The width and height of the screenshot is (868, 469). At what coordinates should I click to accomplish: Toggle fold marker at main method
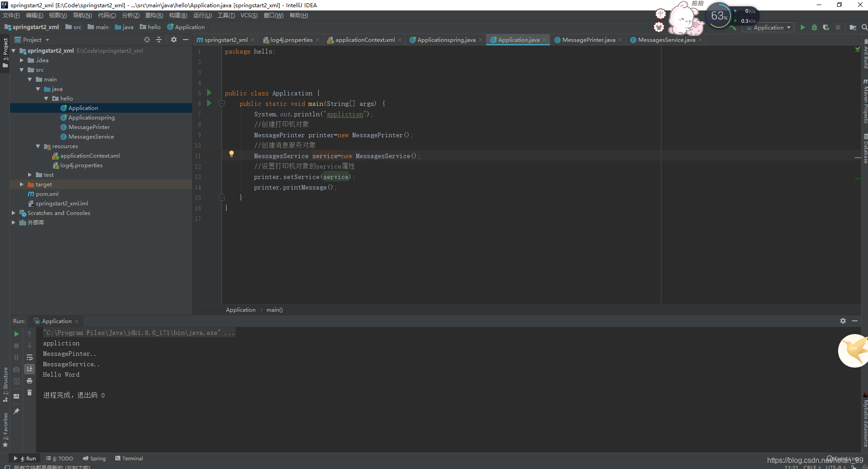click(x=222, y=104)
